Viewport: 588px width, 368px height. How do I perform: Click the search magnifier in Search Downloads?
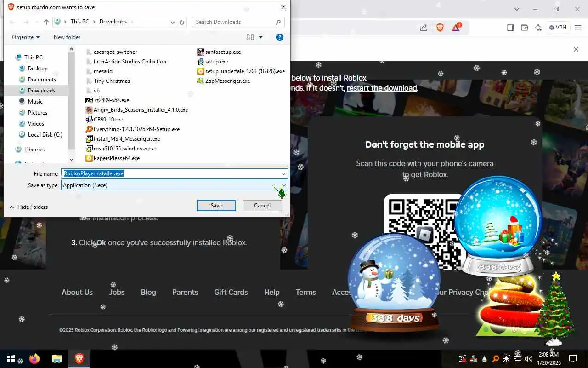click(278, 22)
